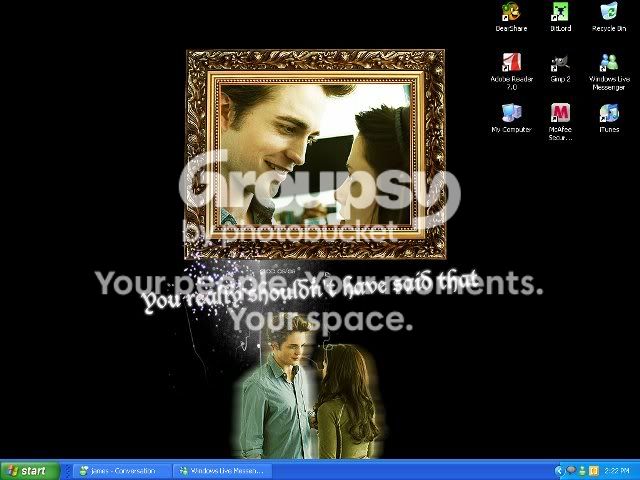Open the Windows Start menu
Screen dimensions: 640x480
coord(30,471)
